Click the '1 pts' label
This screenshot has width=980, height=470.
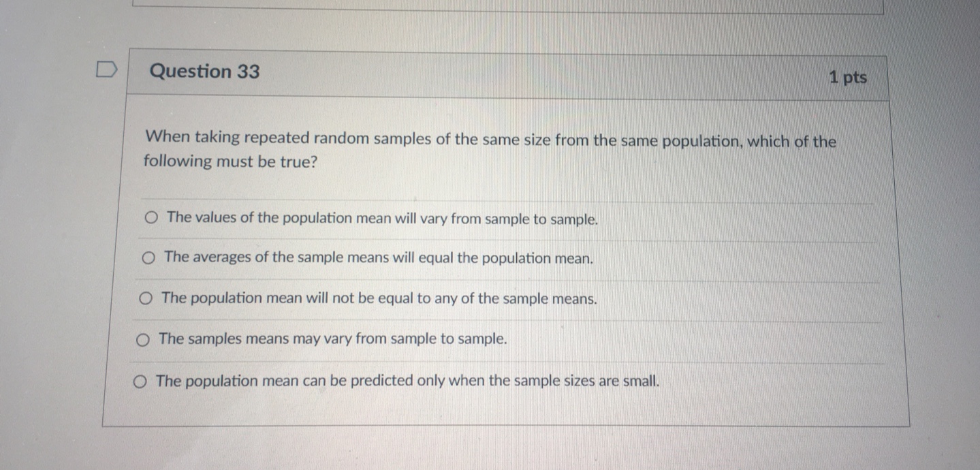click(x=849, y=77)
